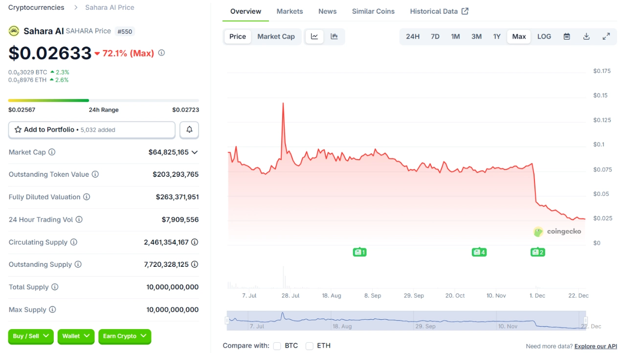
Task: Select the line chart view icon
Action: [314, 36]
